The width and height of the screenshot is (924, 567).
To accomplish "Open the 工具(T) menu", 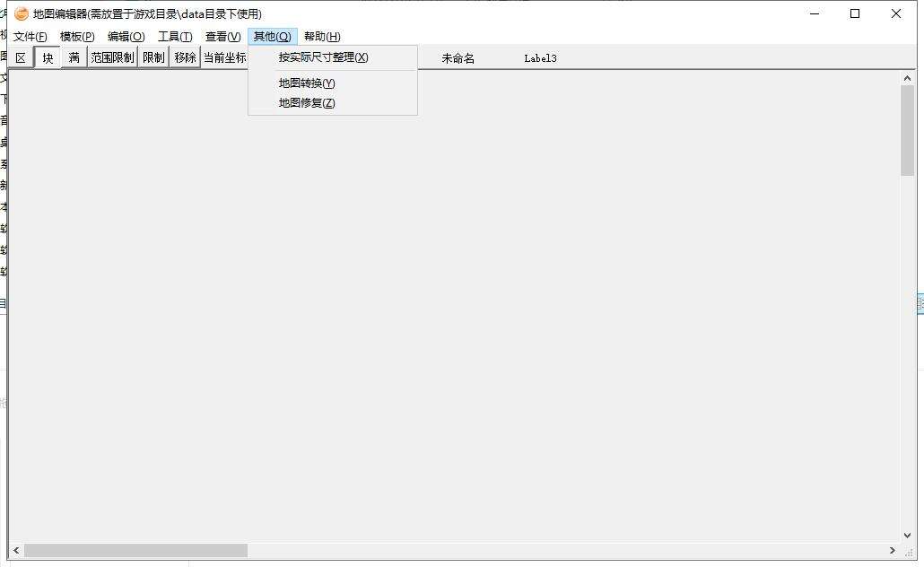I will 175,37.
